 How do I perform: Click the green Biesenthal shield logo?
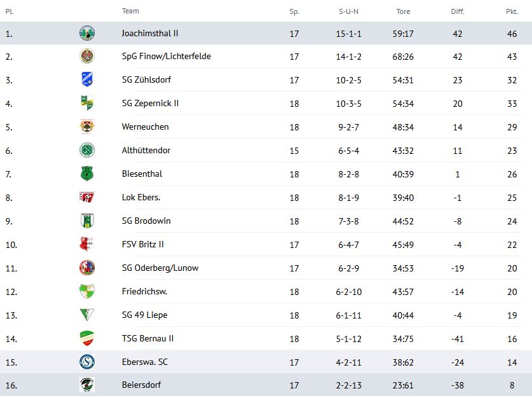(87, 174)
